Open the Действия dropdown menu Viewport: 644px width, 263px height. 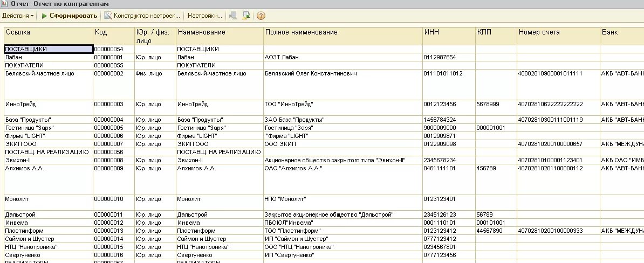[x=18, y=16]
